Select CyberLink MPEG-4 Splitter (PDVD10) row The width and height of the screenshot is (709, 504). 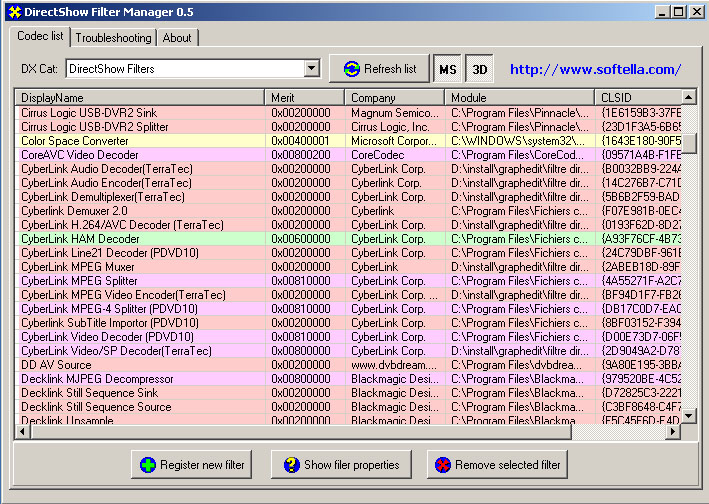tap(348, 309)
